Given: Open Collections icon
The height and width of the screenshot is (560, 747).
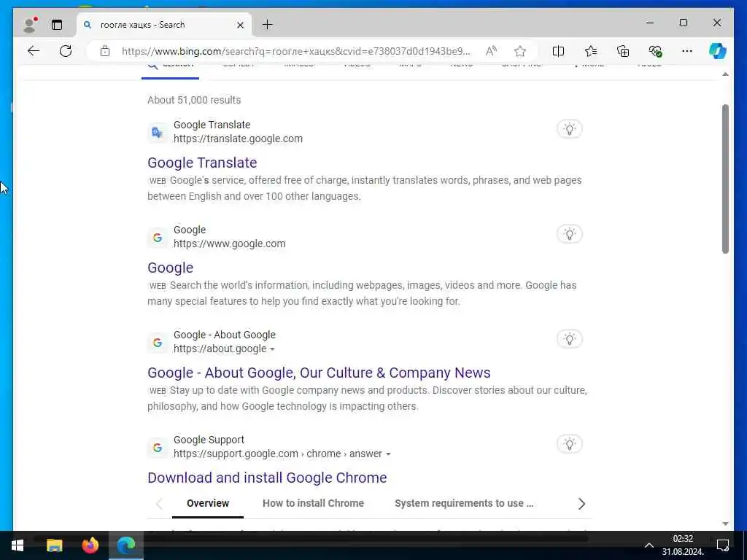Looking at the screenshot, I should (x=623, y=51).
